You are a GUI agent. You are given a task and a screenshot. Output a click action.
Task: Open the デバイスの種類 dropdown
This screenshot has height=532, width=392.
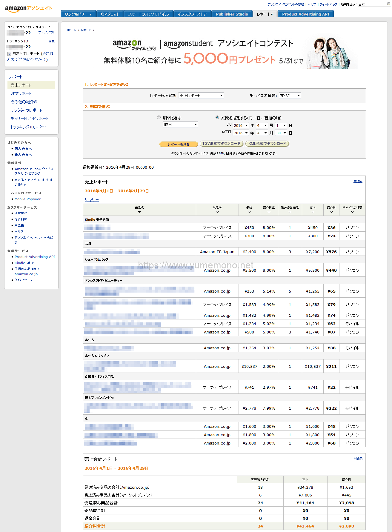tap(290, 96)
